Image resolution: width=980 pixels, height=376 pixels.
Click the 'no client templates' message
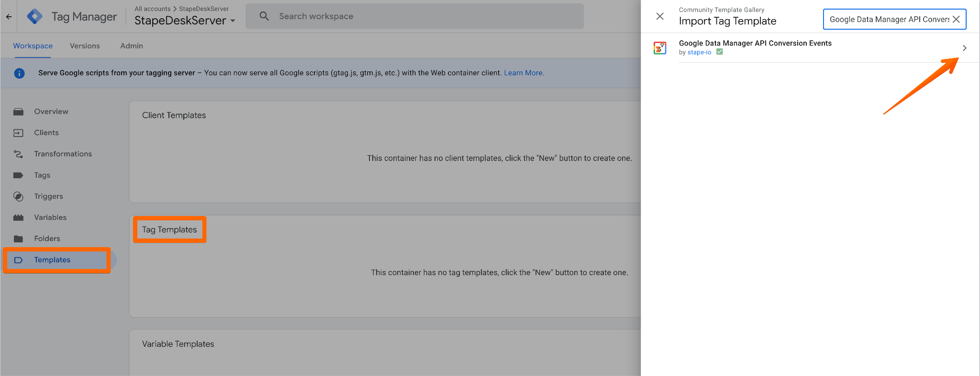point(500,158)
